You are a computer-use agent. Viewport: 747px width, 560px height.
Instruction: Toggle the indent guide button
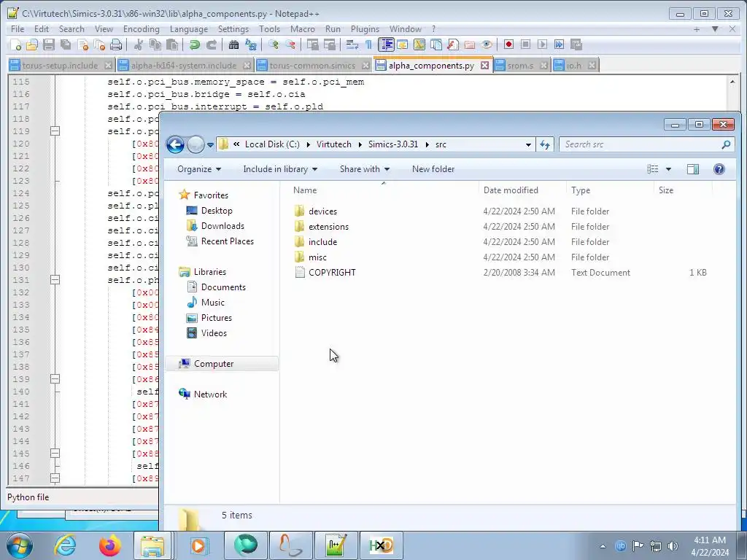(386, 44)
